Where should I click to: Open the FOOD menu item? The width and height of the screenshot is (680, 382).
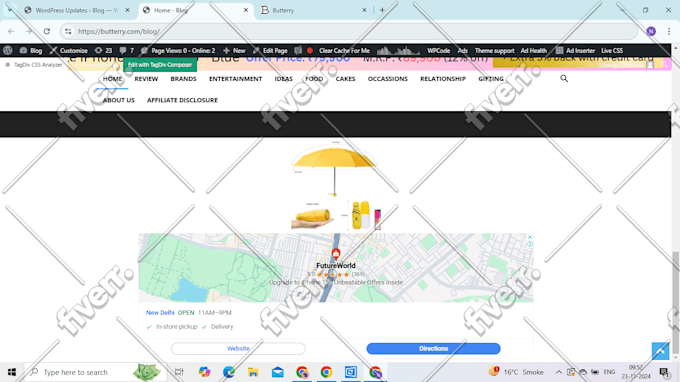pos(314,78)
